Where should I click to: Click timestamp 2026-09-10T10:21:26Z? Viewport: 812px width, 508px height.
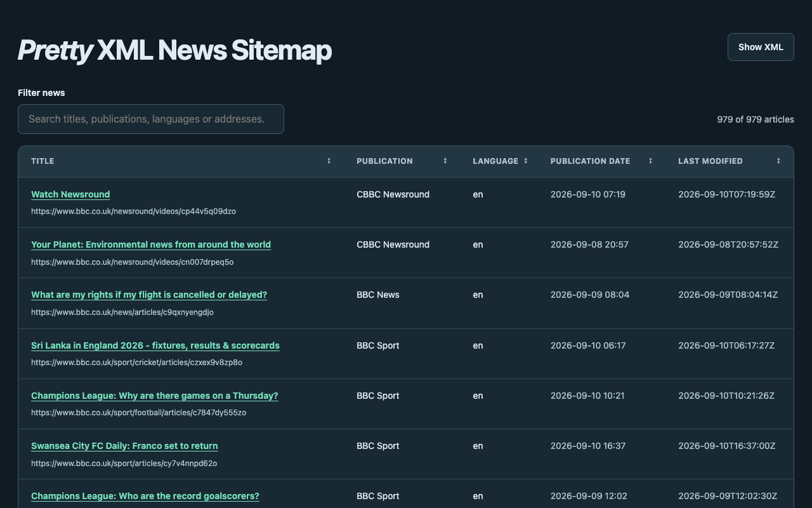click(x=726, y=396)
